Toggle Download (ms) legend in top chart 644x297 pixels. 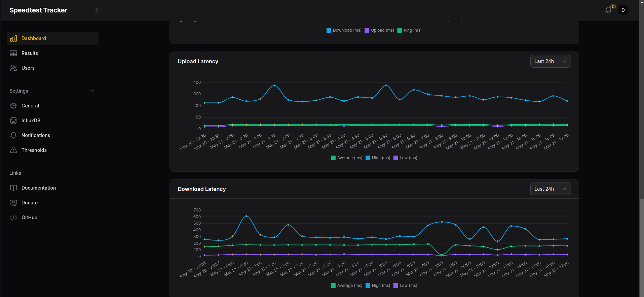(x=344, y=30)
